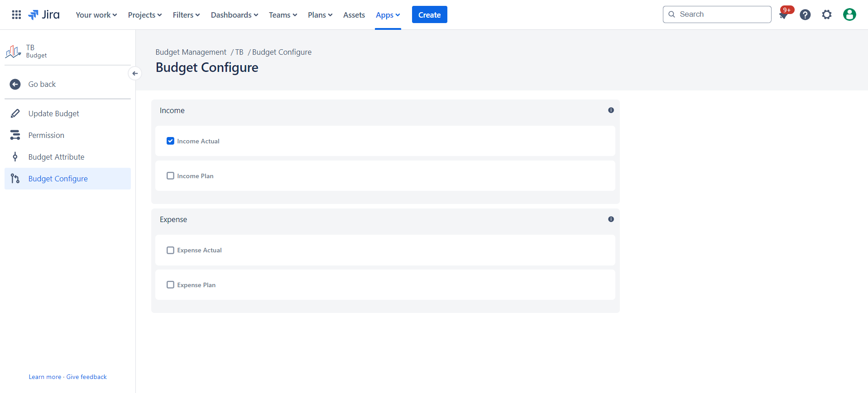Click the Budget Configure breadcrumb
The width and height of the screenshot is (868, 393).
coord(282,52)
